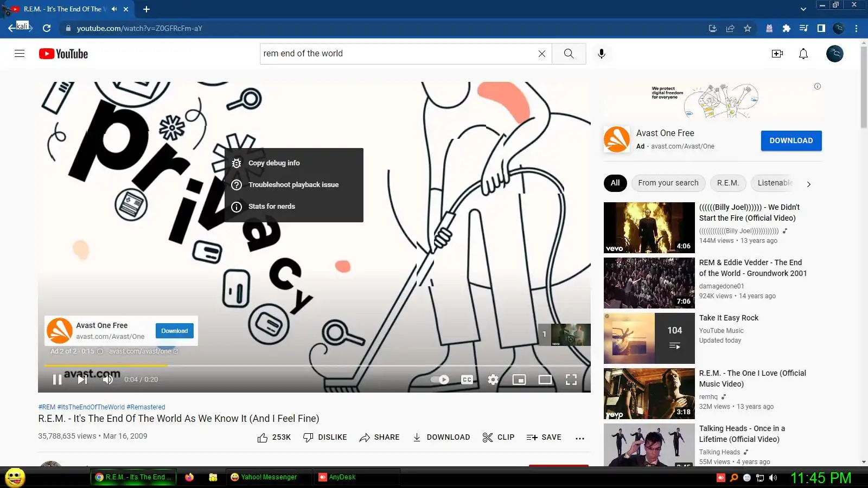Open the Take It Easy Rock playlist
The height and width of the screenshot is (488, 868).
pos(729,318)
